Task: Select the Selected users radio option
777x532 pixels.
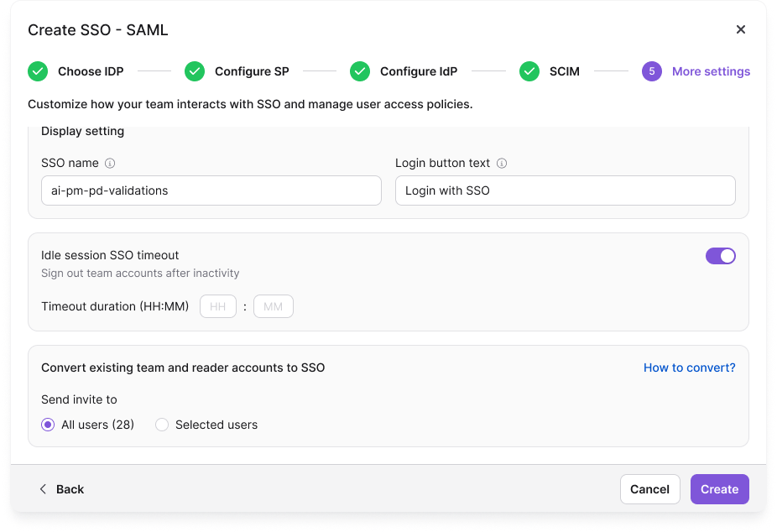Action: [162, 425]
